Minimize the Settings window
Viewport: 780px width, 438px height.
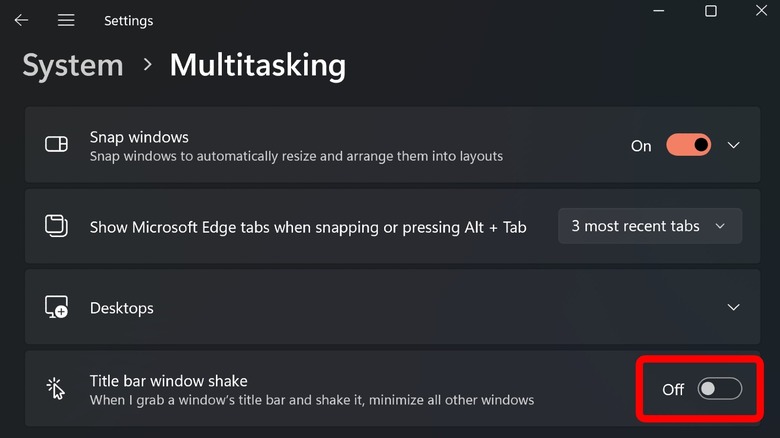pos(657,11)
